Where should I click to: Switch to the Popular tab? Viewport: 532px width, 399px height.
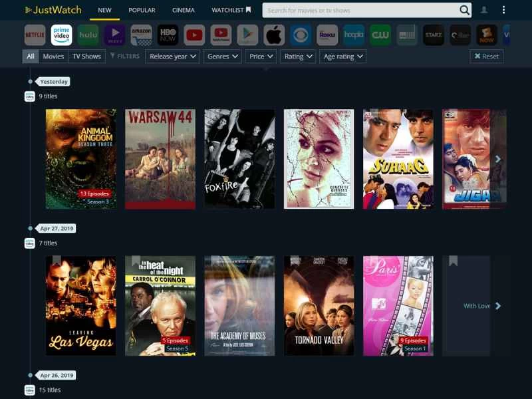142,10
